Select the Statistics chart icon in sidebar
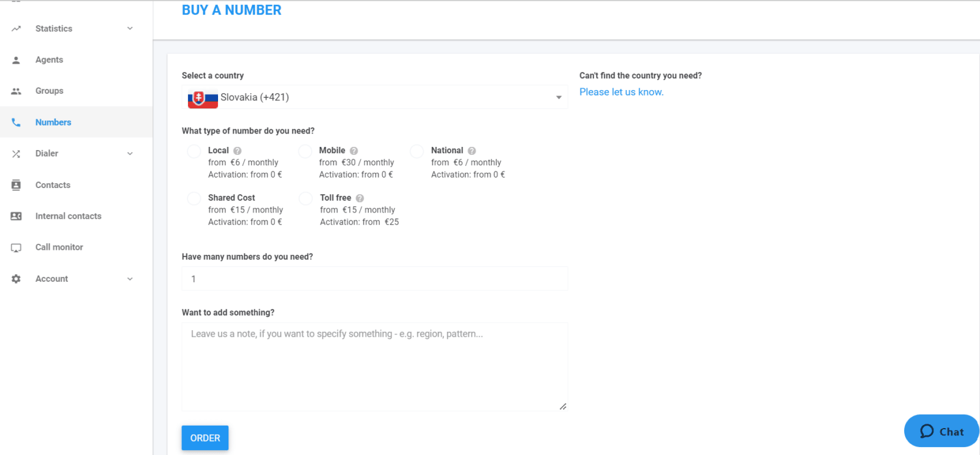The height and width of the screenshot is (455, 980). click(15, 28)
